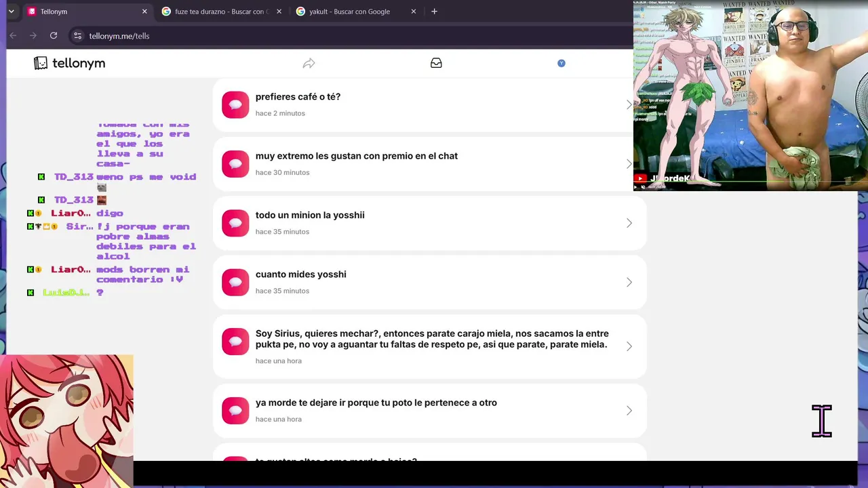Switch to 'fuze tea durazno' Google tab
The image size is (868, 488).
(x=222, y=12)
